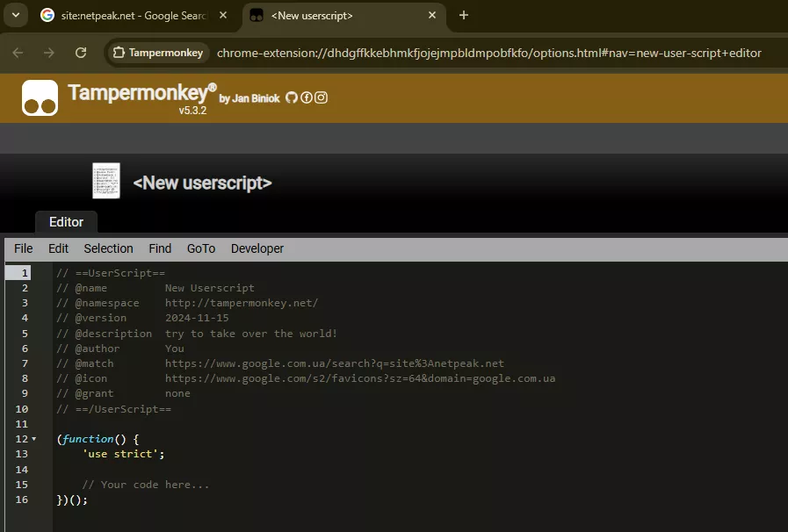Image resolution: width=788 pixels, height=532 pixels.
Task: Click line number 1 in the gutter
Action: tap(24, 273)
